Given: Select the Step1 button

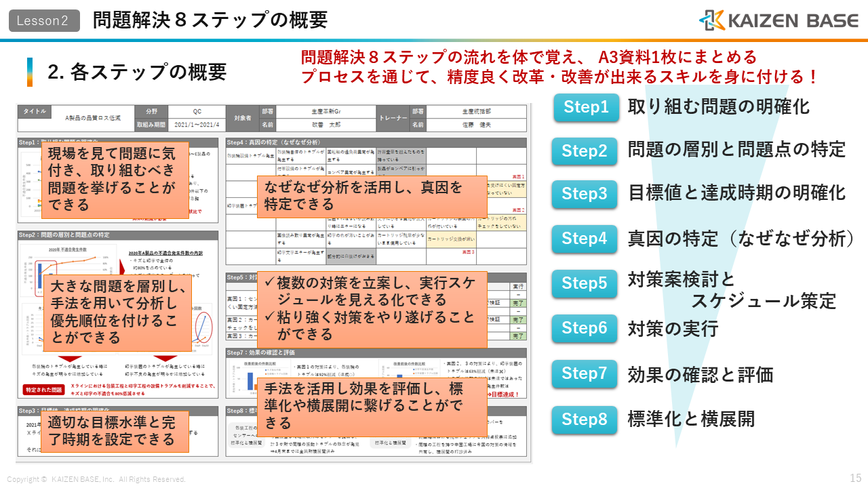Looking at the screenshot, I should (x=587, y=107).
